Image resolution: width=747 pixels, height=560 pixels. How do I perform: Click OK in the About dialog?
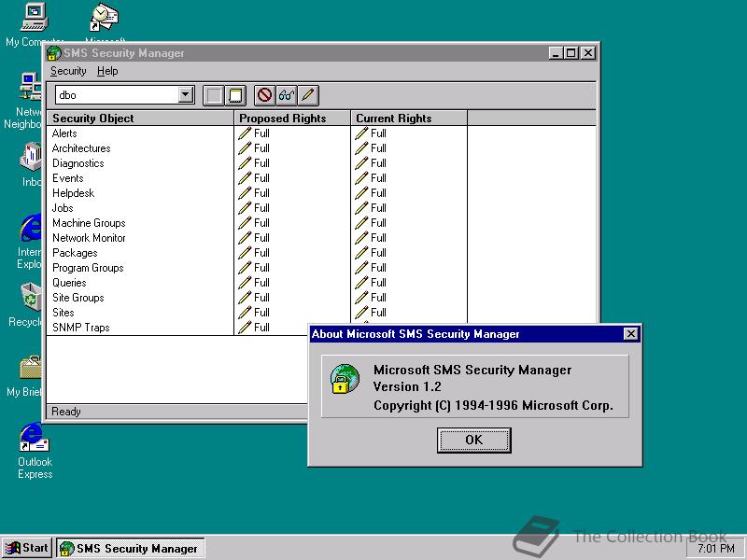point(474,440)
